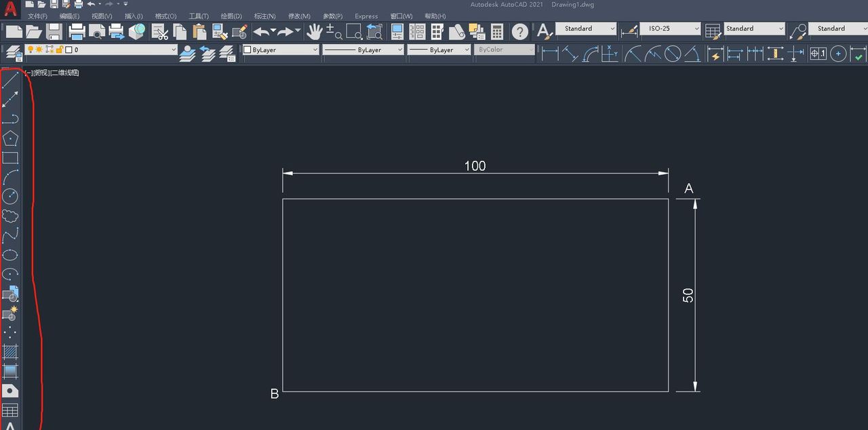Viewport: 868px width, 430px height.
Task: Open the Express menu
Action: (x=366, y=16)
